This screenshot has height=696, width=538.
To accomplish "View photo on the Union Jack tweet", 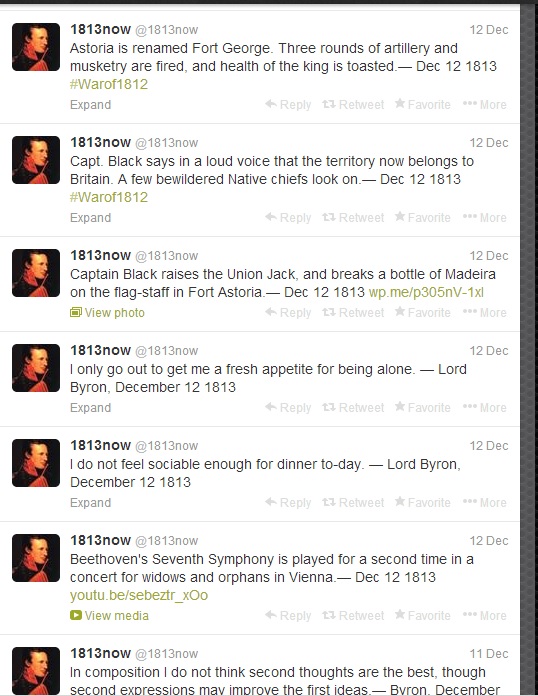I will (107, 312).
